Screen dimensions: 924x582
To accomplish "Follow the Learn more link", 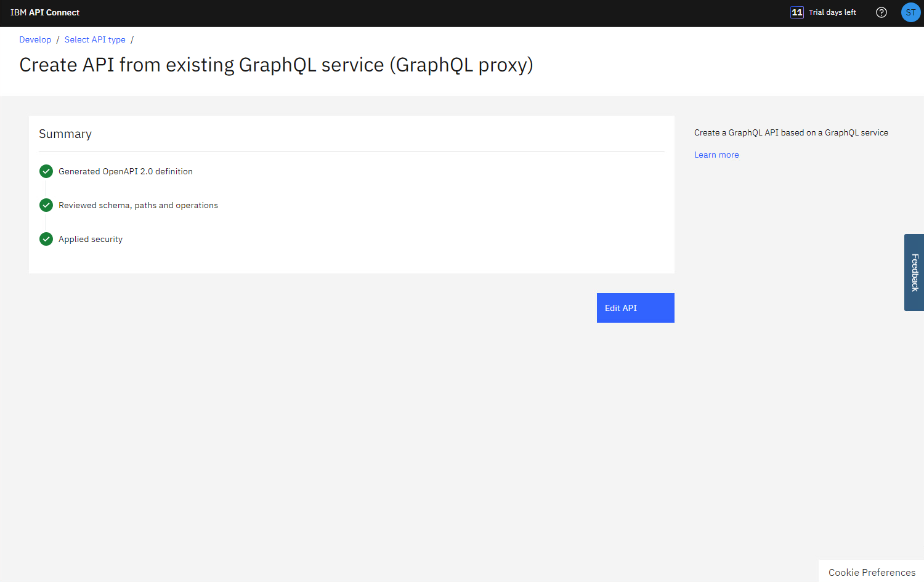I will pyautogui.click(x=716, y=155).
